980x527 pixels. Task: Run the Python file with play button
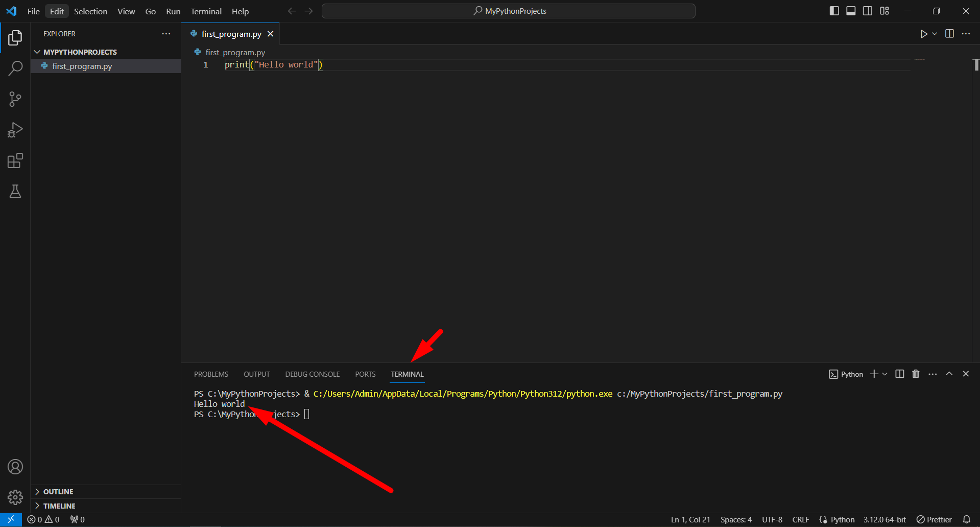click(x=923, y=34)
